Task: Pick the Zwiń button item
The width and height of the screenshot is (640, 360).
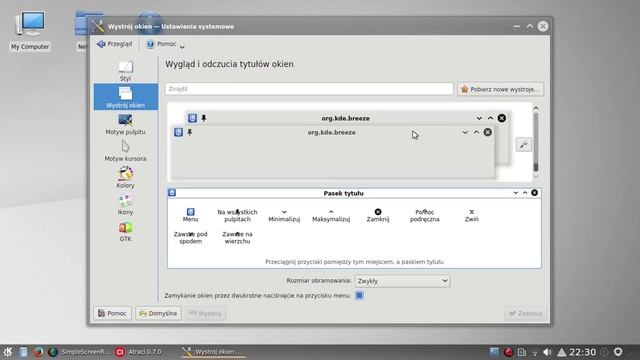Action: [x=471, y=216]
